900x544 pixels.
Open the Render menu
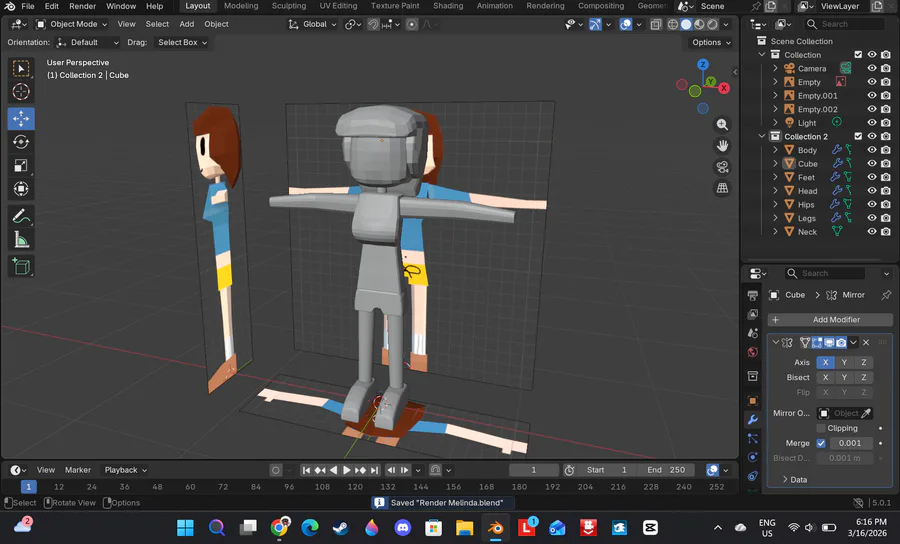tap(82, 6)
